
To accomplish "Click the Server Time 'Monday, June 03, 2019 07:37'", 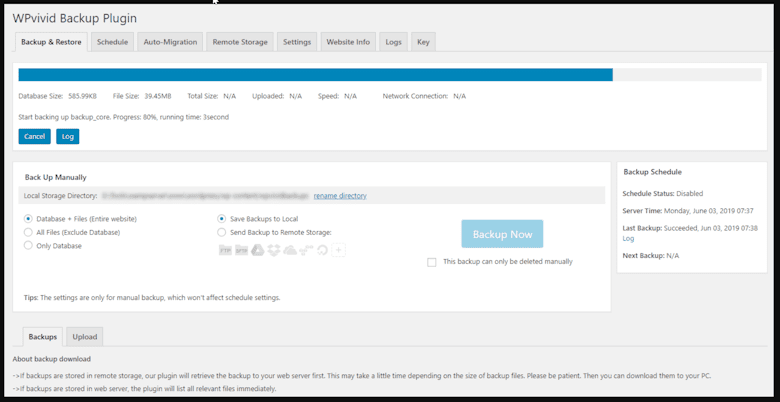I will click(x=688, y=210).
